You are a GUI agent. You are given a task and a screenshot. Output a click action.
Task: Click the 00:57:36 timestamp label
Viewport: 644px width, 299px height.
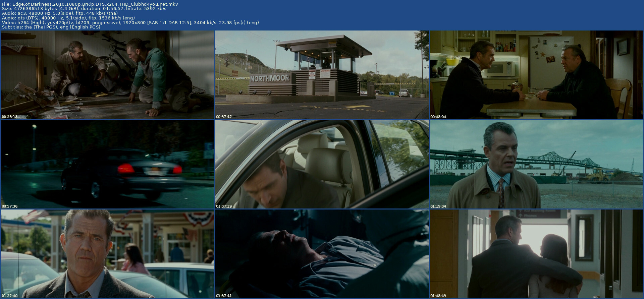point(9,206)
